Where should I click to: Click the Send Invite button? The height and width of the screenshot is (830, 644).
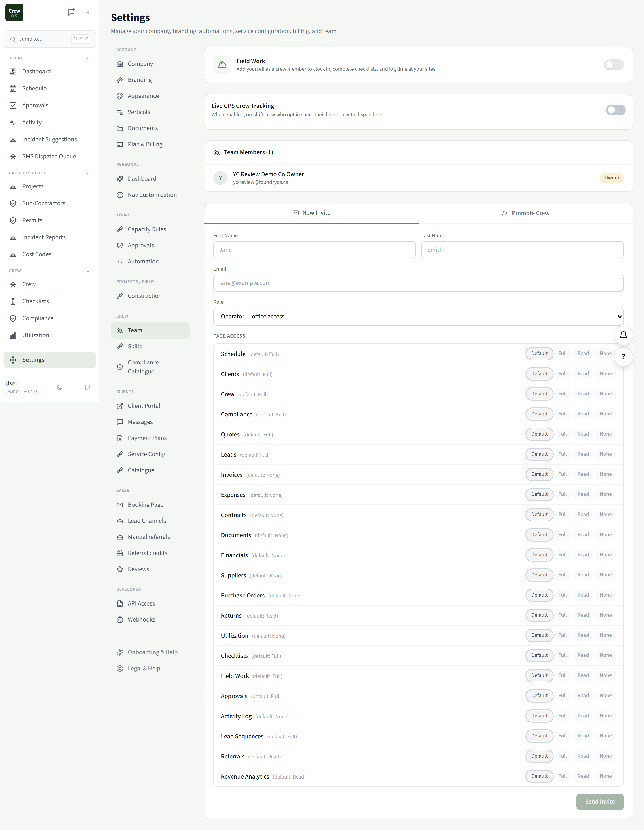pos(600,802)
